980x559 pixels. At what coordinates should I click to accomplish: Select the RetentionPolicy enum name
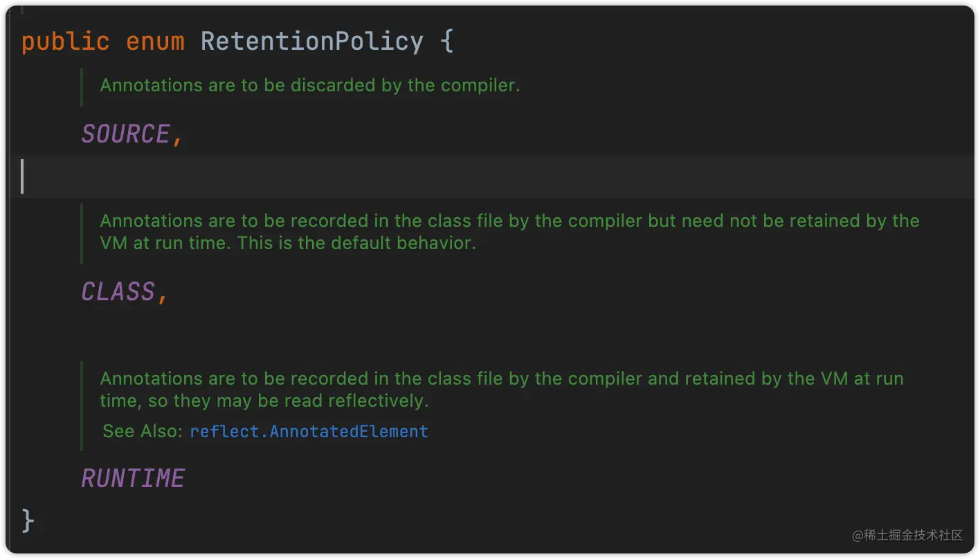(311, 42)
